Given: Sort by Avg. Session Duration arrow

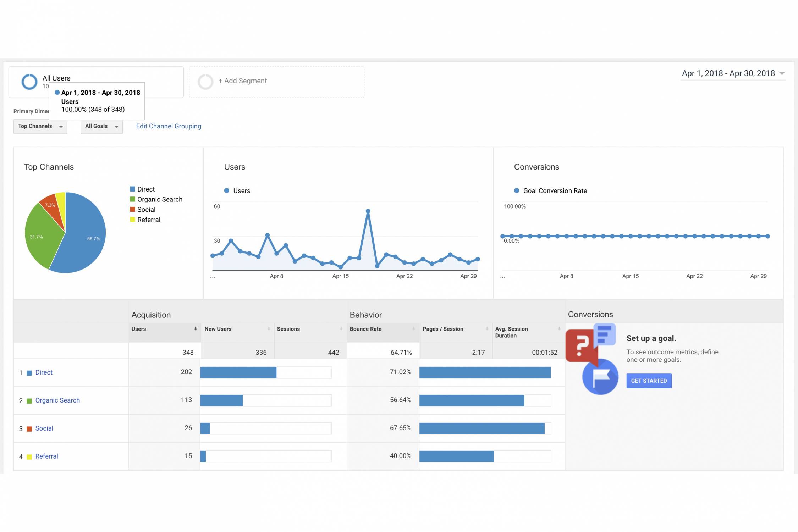Looking at the screenshot, I should tap(559, 329).
